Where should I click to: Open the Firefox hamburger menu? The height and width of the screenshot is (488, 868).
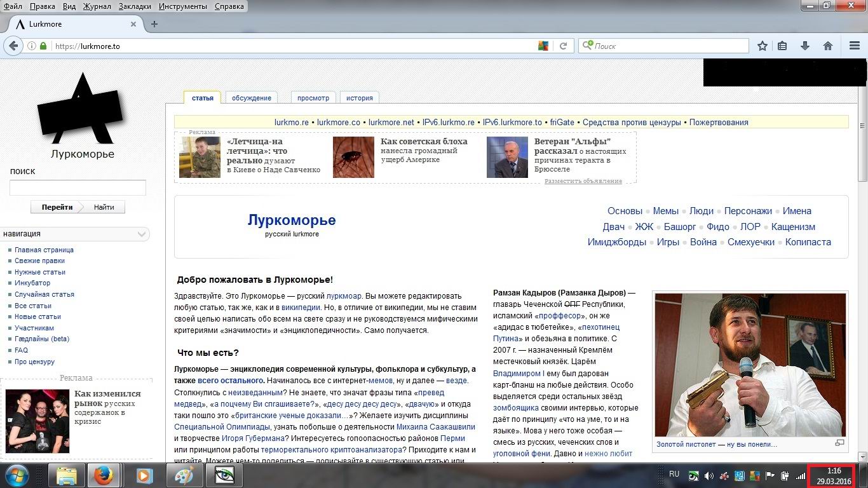pyautogui.click(x=855, y=46)
